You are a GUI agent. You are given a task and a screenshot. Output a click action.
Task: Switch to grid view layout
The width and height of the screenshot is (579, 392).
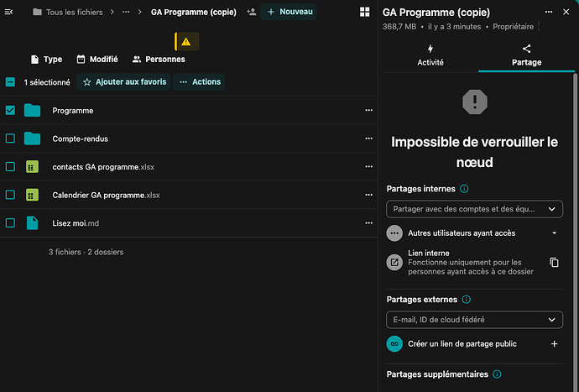click(x=364, y=13)
